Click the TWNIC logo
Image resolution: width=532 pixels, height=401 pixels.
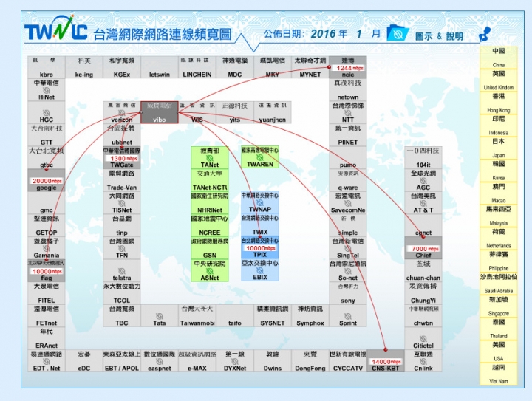(x=56, y=29)
